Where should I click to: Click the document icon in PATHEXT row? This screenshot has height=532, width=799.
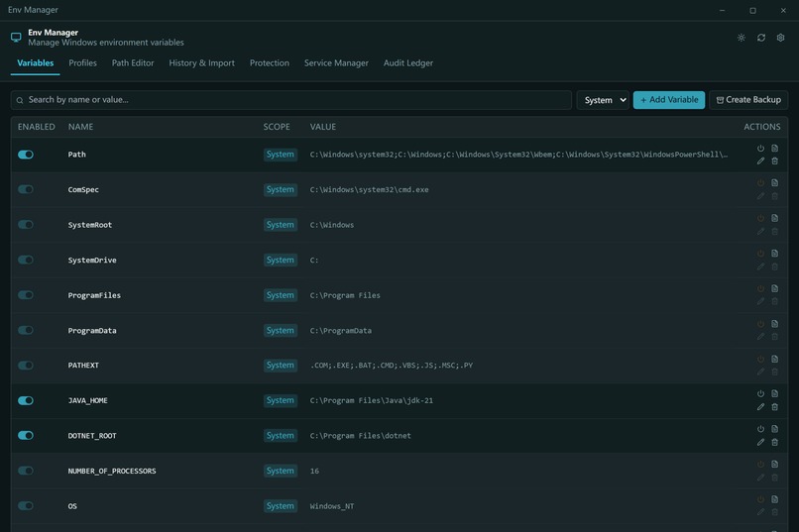tap(774, 359)
